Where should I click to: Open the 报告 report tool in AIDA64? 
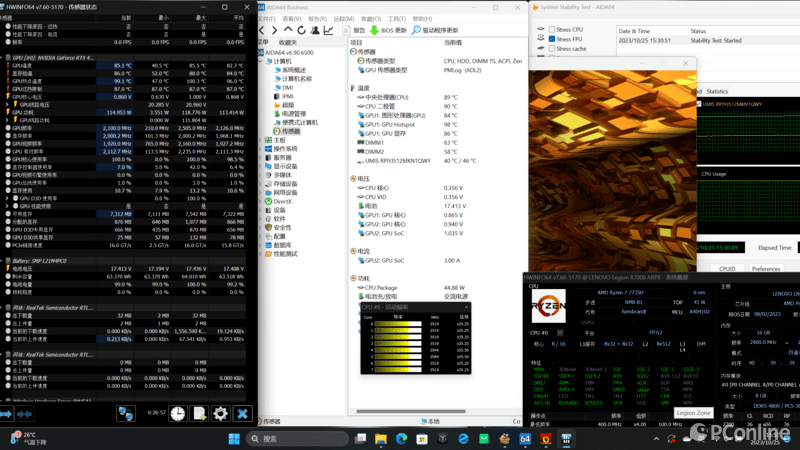pyautogui.click(x=354, y=31)
